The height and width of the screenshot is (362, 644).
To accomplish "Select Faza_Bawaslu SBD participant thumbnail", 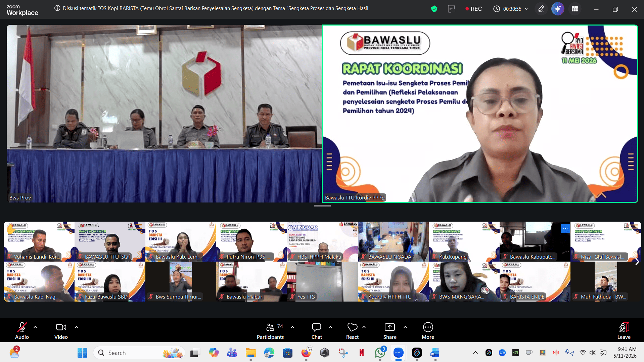I will [110, 281].
